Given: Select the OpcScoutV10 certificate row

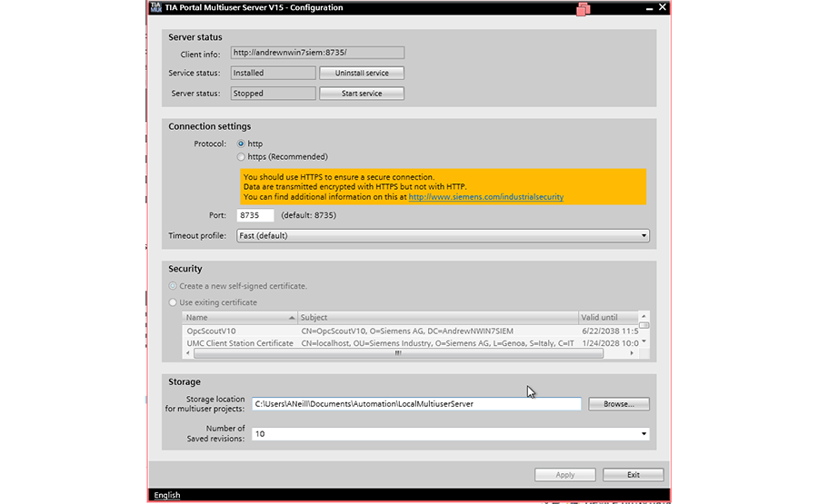Looking at the screenshot, I should (x=411, y=331).
